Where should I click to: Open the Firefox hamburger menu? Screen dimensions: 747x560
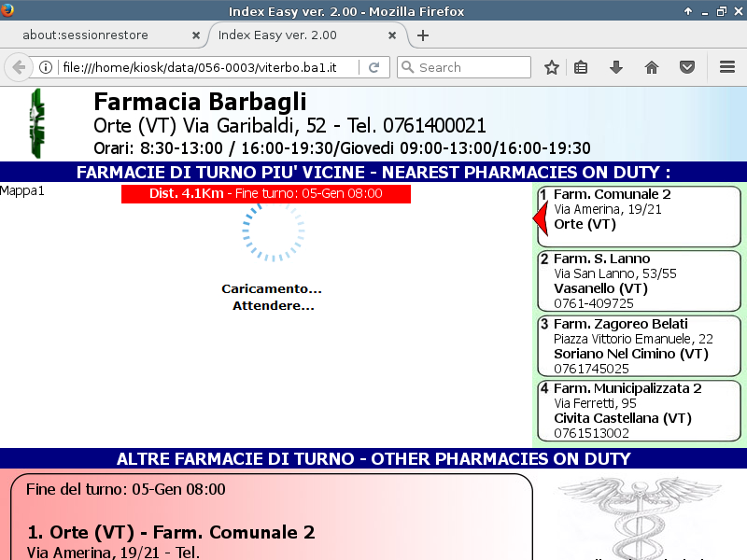click(727, 67)
